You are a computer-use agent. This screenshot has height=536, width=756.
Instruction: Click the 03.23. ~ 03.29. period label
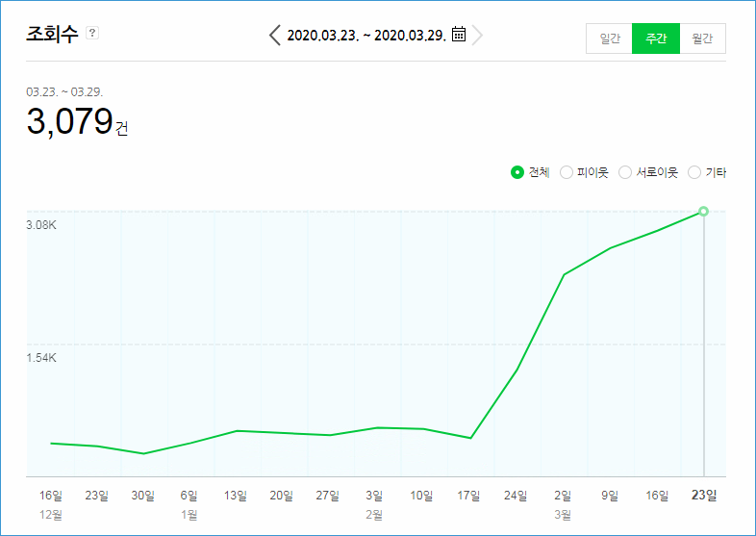click(64, 91)
